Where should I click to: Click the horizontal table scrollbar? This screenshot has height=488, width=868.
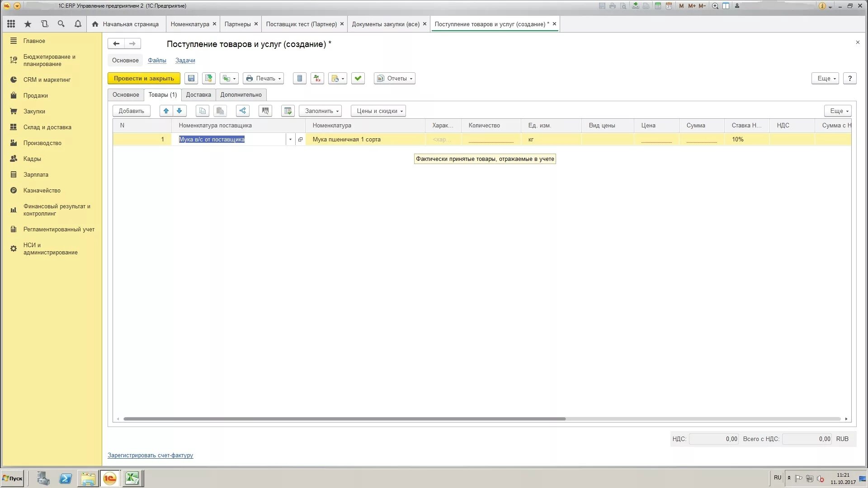[344, 419]
